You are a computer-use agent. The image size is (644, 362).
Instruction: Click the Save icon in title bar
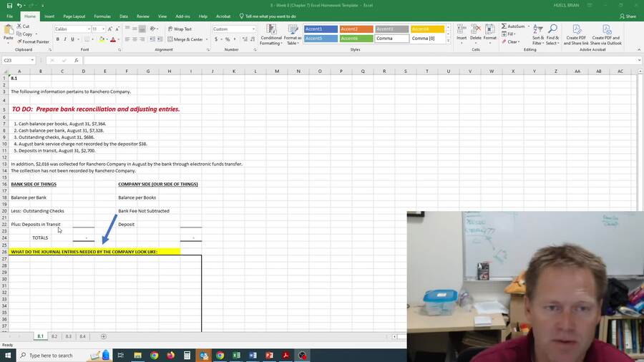pyautogui.click(x=9, y=5)
